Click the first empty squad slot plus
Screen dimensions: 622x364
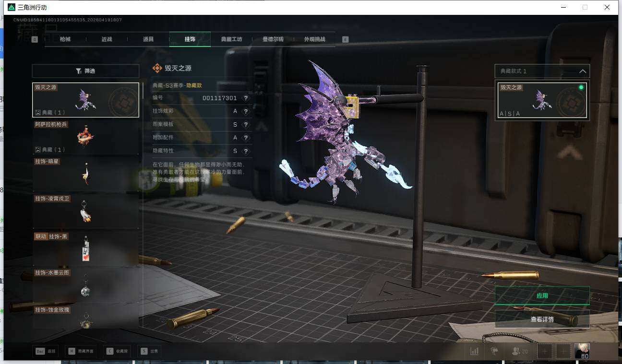[545, 352]
